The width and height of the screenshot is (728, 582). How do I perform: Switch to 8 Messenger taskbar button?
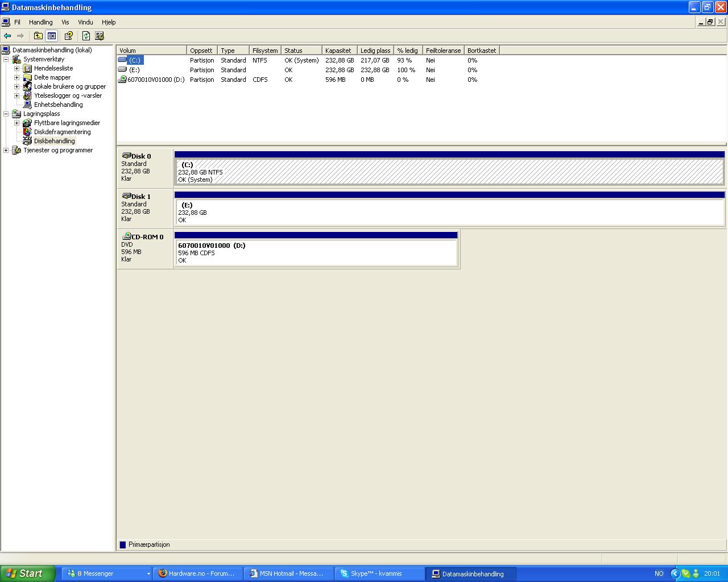[106, 573]
